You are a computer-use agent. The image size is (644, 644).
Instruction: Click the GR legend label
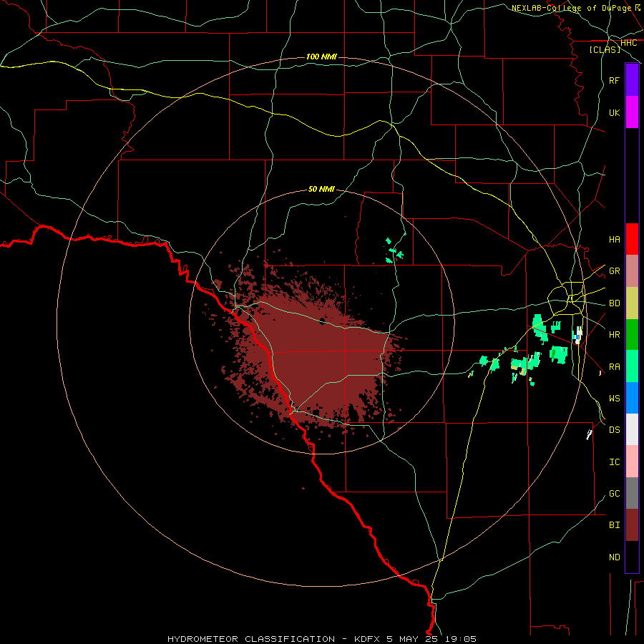coord(614,271)
